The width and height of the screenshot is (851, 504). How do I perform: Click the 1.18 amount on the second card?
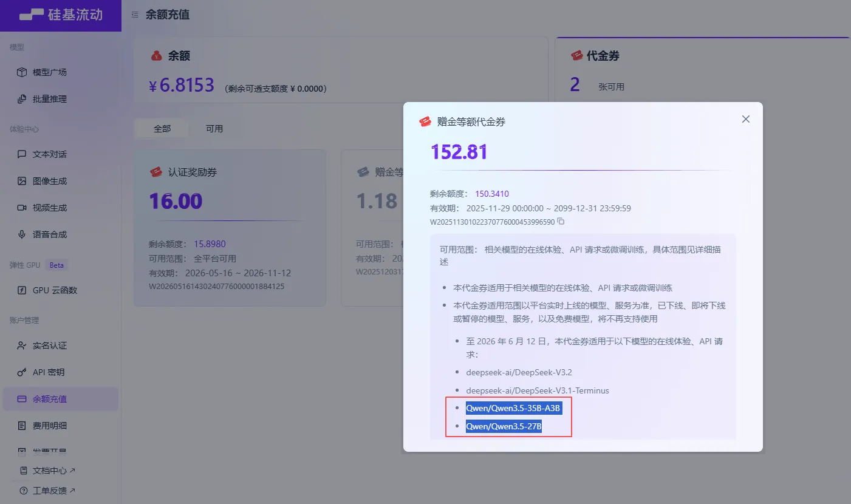(377, 201)
